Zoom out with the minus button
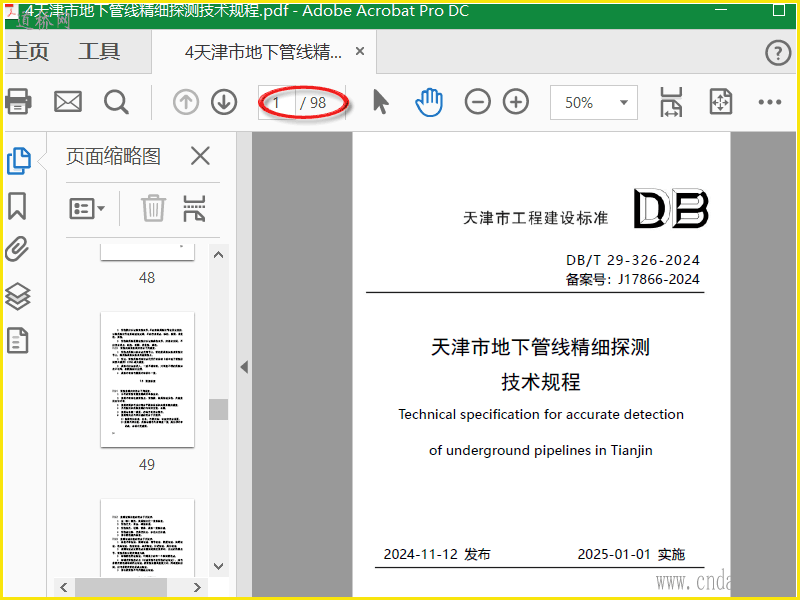 click(478, 102)
